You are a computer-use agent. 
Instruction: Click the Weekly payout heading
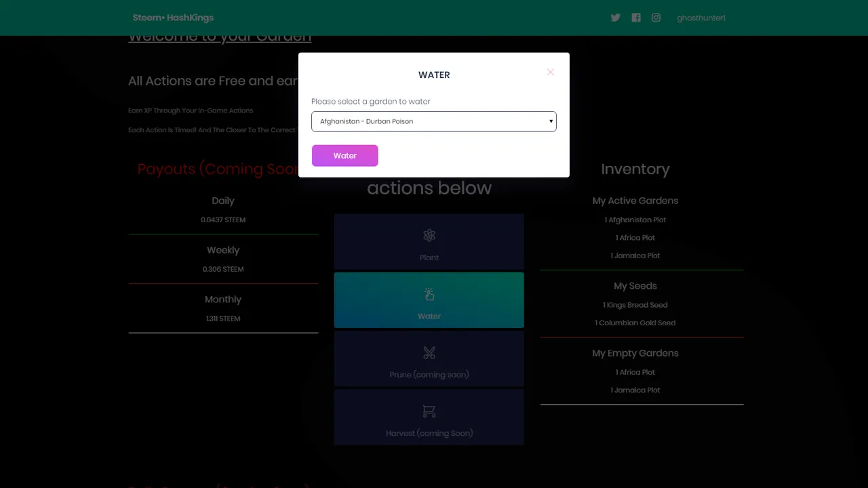point(223,250)
